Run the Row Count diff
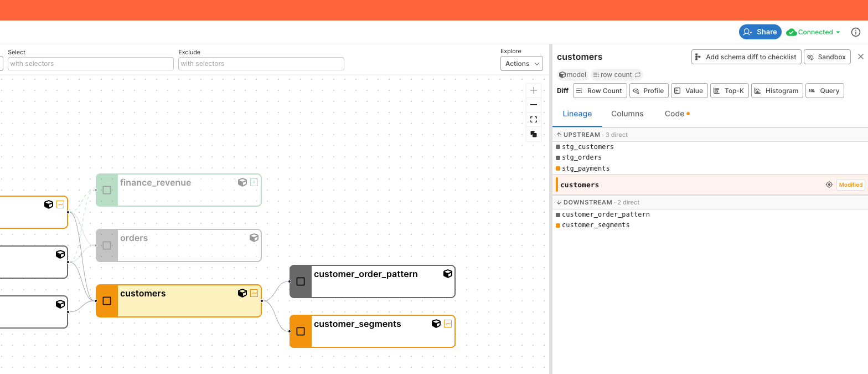 click(x=600, y=91)
